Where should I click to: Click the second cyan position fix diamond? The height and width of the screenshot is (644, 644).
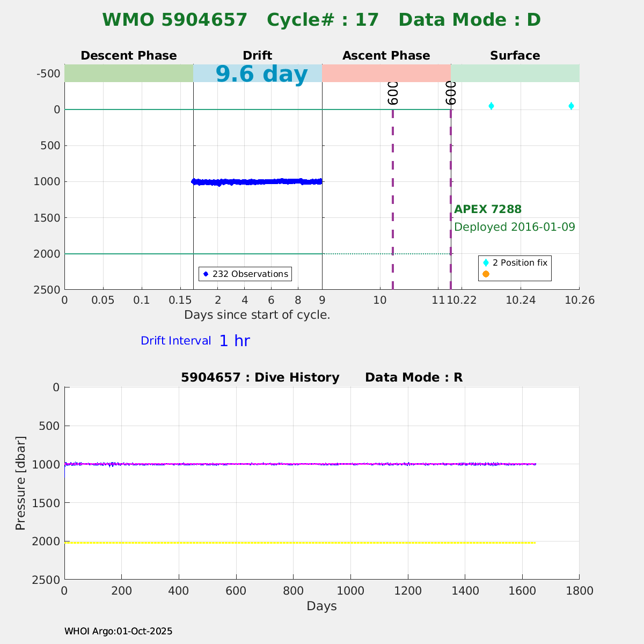(571, 106)
